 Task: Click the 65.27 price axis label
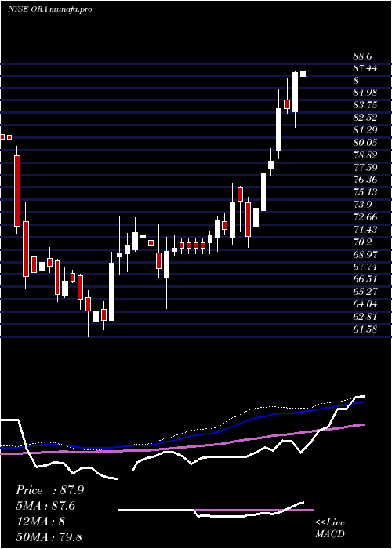tap(365, 292)
